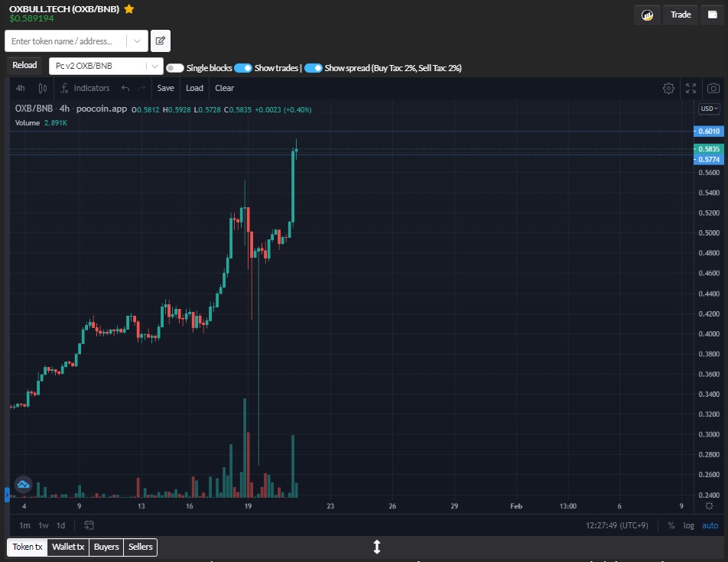Screen dimensions: 728x562
Task: Change chart style with the candles icon
Action: pos(42,88)
